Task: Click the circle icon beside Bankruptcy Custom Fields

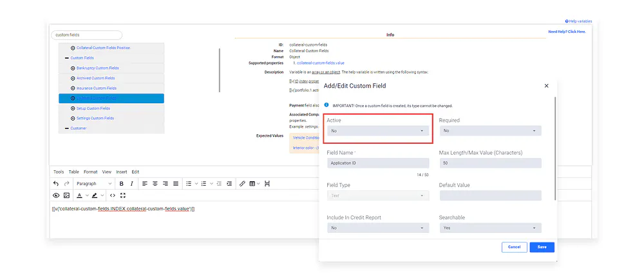Action: 73,68
